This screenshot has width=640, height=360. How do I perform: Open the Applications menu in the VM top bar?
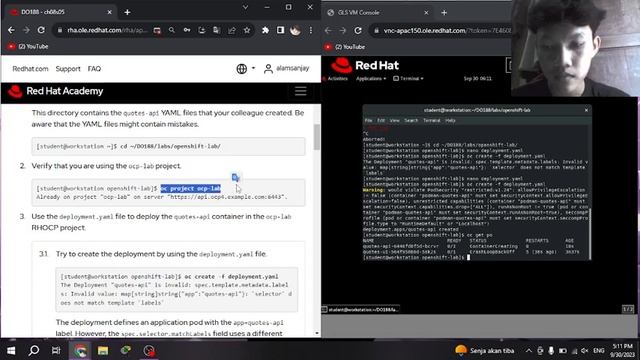click(x=371, y=78)
